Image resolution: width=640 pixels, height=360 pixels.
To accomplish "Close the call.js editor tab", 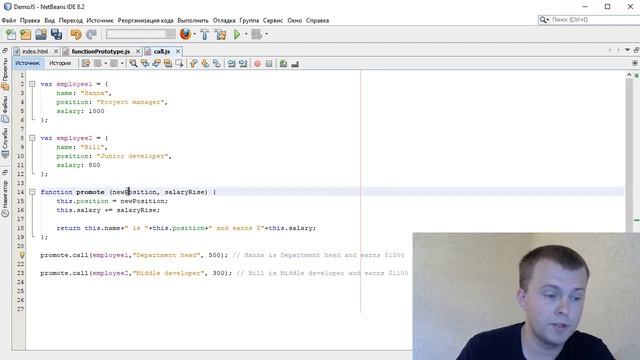I will click(x=178, y=51).
